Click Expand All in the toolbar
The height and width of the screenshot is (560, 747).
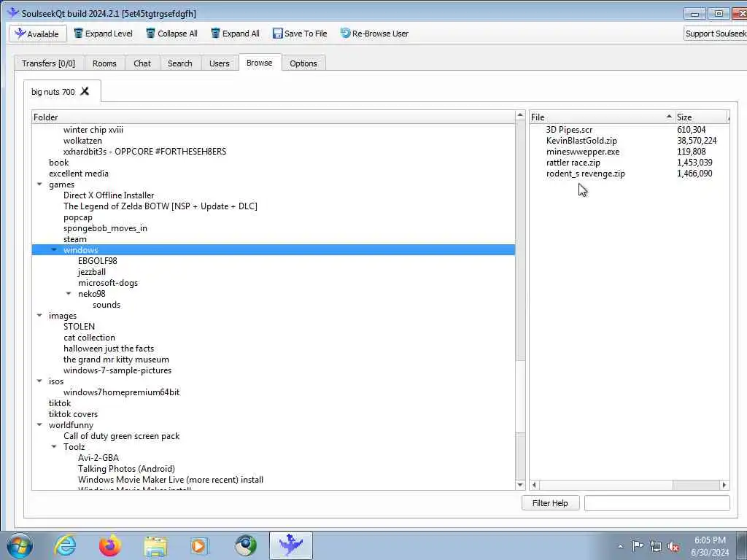(x=235, y=34)
